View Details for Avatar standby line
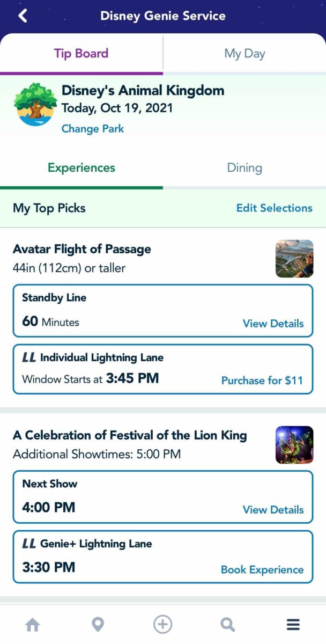326x644 pixels. pos(273,324)
